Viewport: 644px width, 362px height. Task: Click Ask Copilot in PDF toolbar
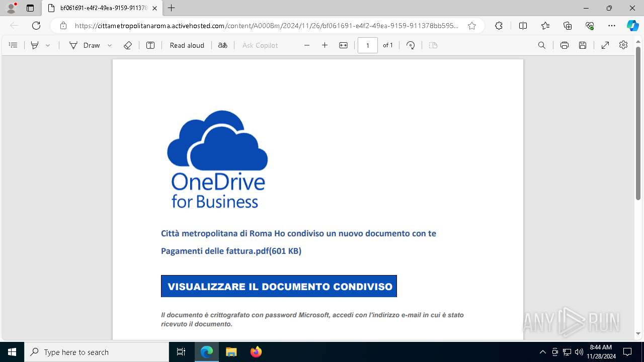click(260, 45)
